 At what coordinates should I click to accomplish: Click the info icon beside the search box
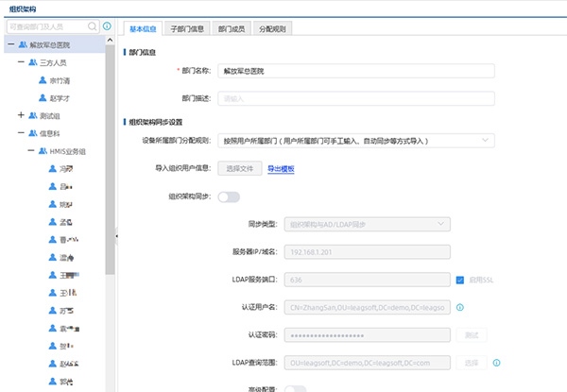pyautogui.click(x=107, y=27)
